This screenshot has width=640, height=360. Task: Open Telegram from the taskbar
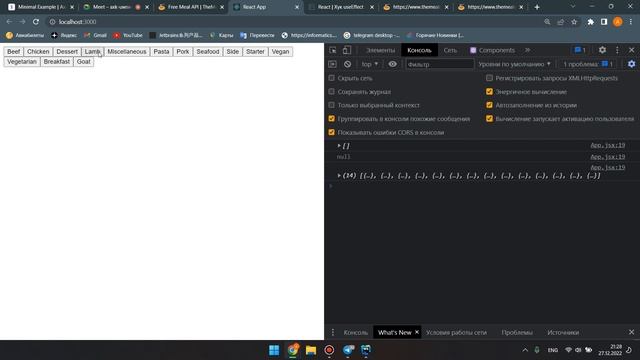(348, 350)
